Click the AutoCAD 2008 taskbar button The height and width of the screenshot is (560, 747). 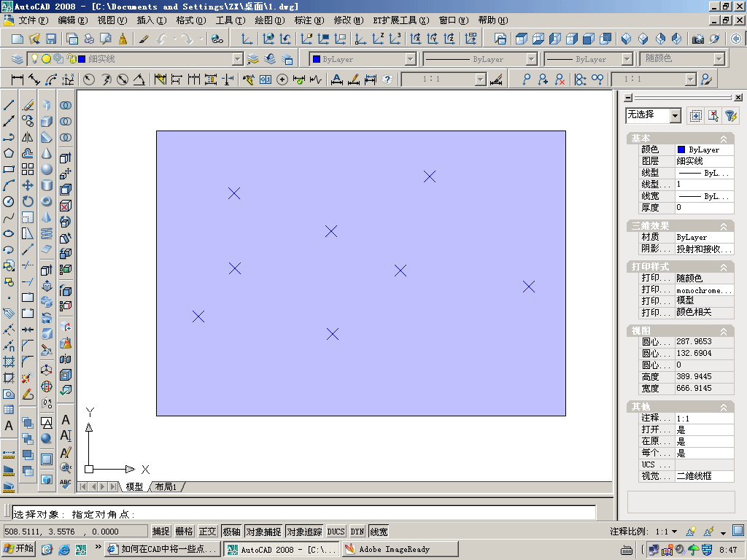(x=282, y=549)
